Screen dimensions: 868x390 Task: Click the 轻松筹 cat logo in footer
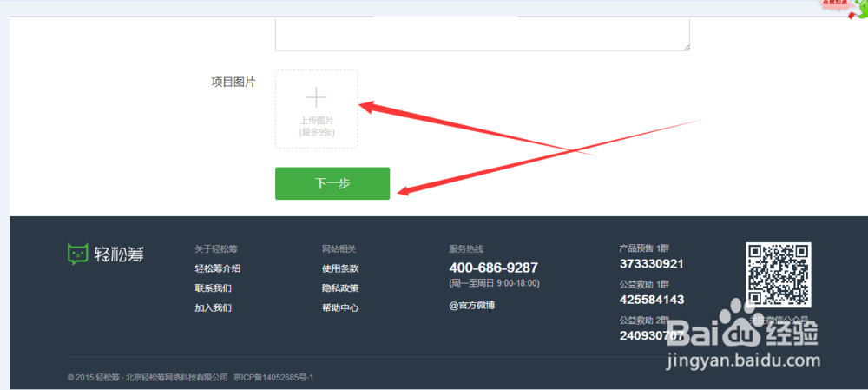[x=78, y=254]
